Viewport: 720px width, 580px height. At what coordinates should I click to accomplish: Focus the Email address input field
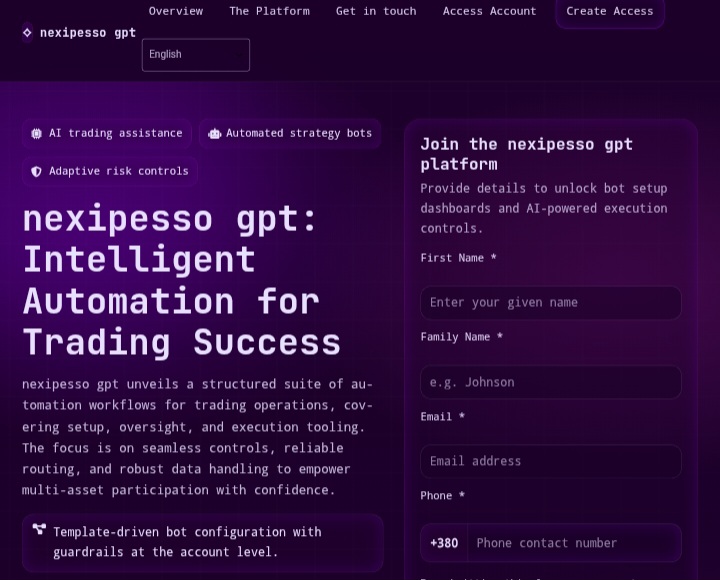pos(551,461)
